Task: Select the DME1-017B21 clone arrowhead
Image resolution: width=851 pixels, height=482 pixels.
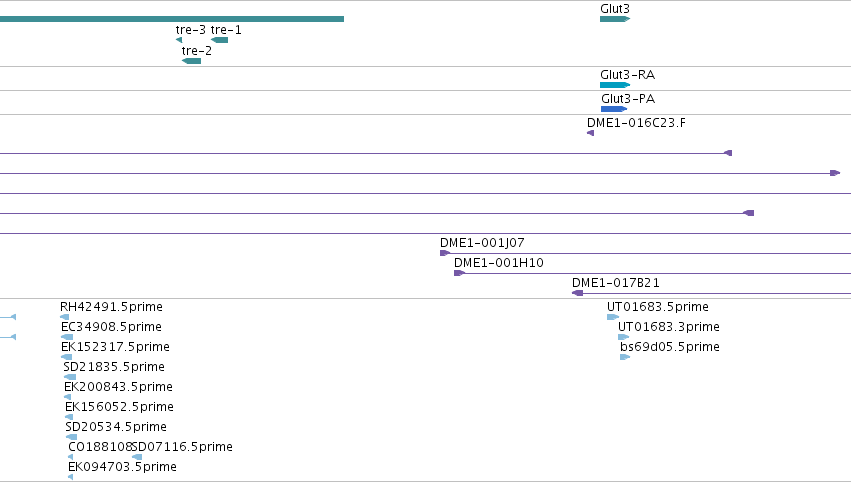Action: [x=577, y=293]
